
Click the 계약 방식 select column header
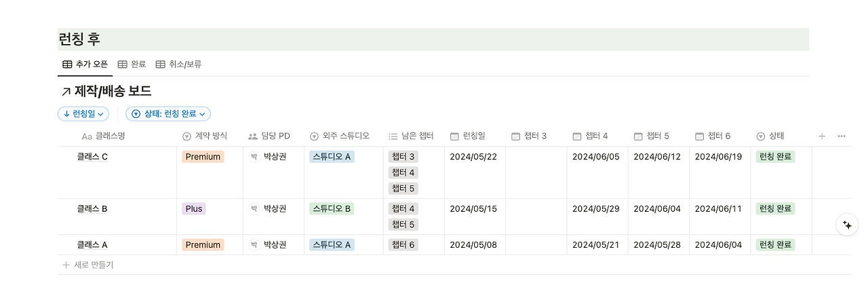pyautogui.click(x=205, y=136)
